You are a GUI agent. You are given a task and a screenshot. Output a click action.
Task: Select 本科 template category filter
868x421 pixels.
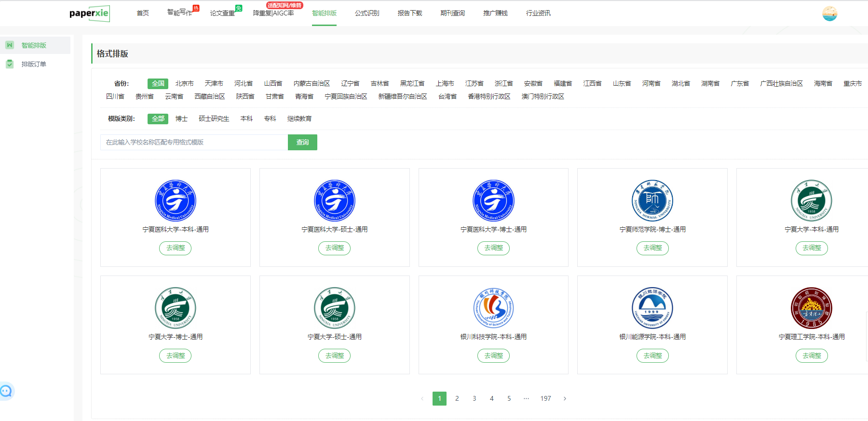pyautogui.click(x=246, y=119)
